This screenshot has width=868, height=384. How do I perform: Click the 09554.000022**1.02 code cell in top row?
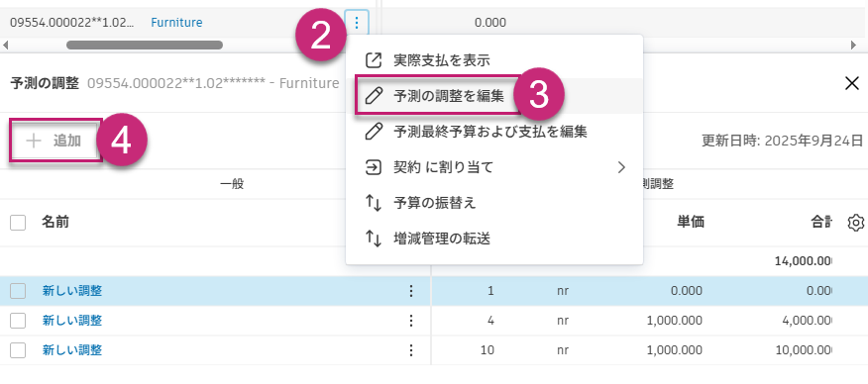(x=72, y=23)
